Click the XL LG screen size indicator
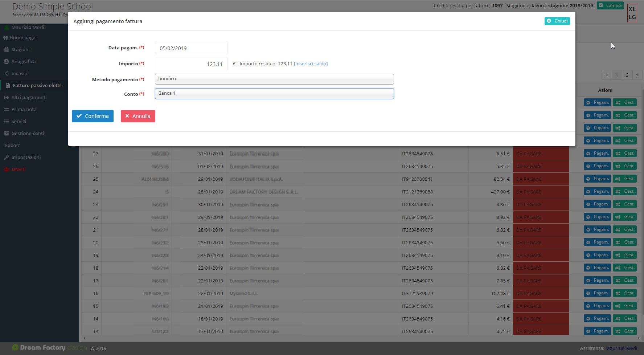 (632, 13)
